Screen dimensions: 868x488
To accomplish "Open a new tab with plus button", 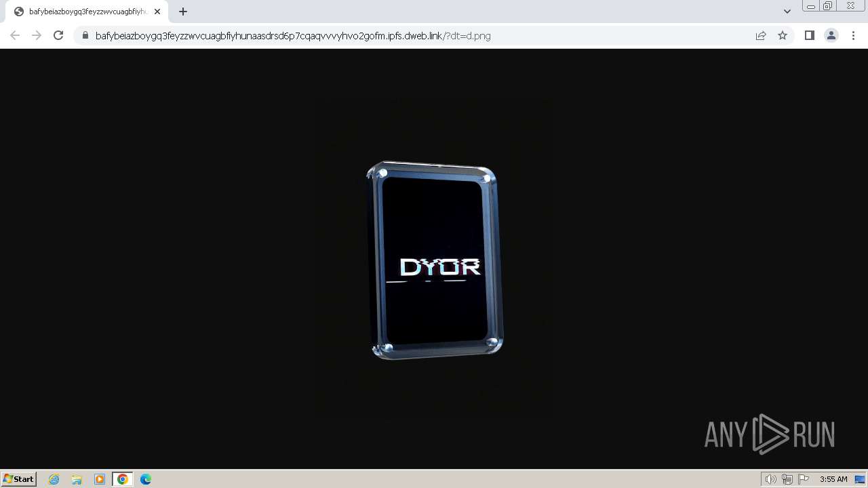I will pos(183,12).
